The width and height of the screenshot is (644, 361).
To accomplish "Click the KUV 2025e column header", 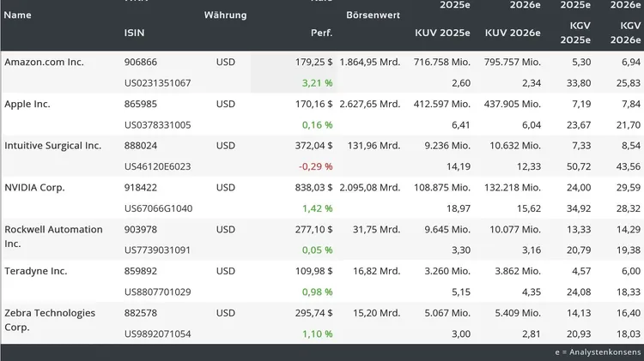I will (442, 33).
